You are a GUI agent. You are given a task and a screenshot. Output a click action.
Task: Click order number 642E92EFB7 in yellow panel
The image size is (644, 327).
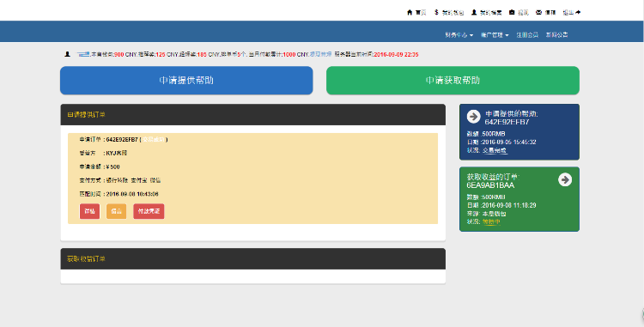(x=122, y=140)
